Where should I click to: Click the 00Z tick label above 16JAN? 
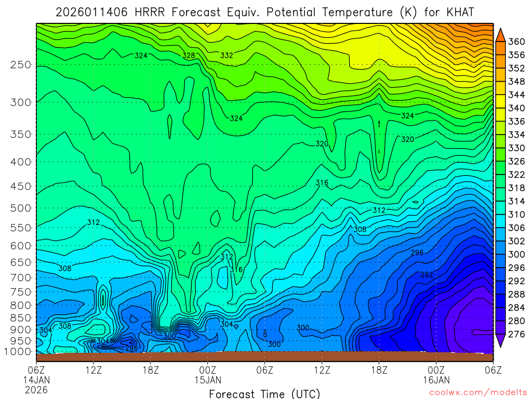pos(436,370)
